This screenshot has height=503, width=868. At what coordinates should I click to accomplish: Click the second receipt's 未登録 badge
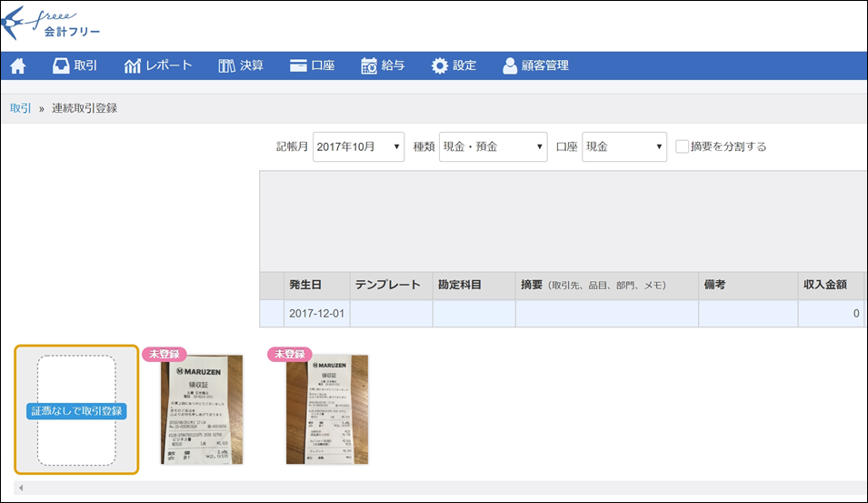[290, 355]
